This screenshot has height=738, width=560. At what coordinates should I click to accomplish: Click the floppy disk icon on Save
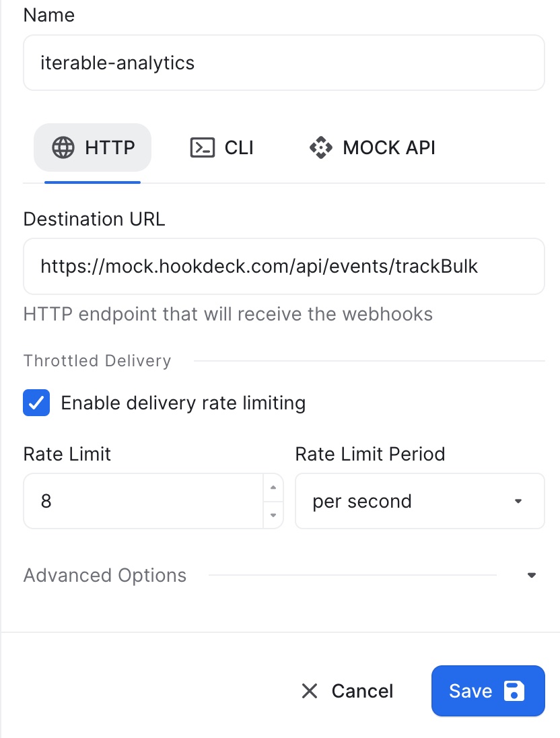[x=516, y=691]
